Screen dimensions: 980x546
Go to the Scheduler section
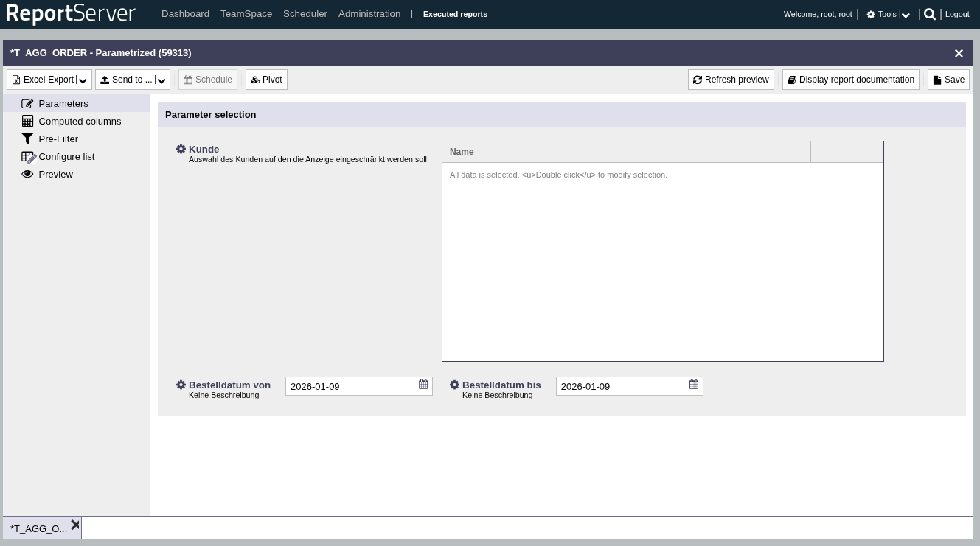click(x=305, y=14)
